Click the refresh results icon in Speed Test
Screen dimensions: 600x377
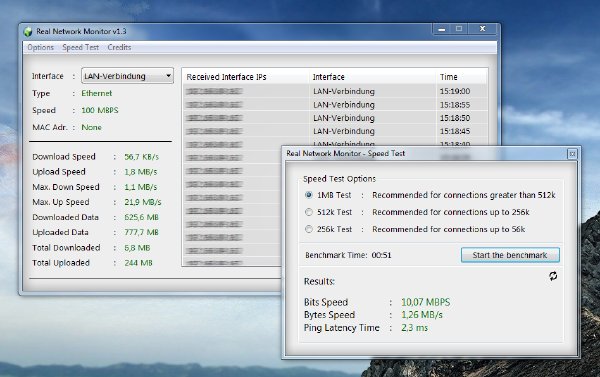pos(553,276)
